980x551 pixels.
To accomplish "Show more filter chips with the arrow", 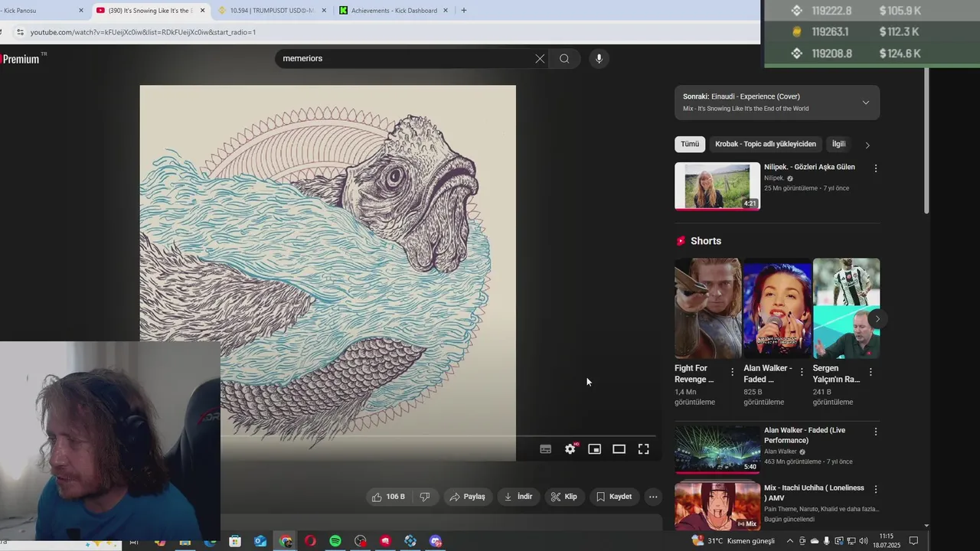I will [x=867, y=145].
